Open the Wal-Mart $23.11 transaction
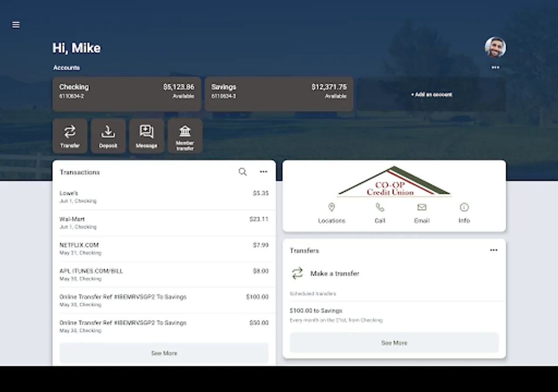This screenshot has height=392, width=558. click(164, 223)
